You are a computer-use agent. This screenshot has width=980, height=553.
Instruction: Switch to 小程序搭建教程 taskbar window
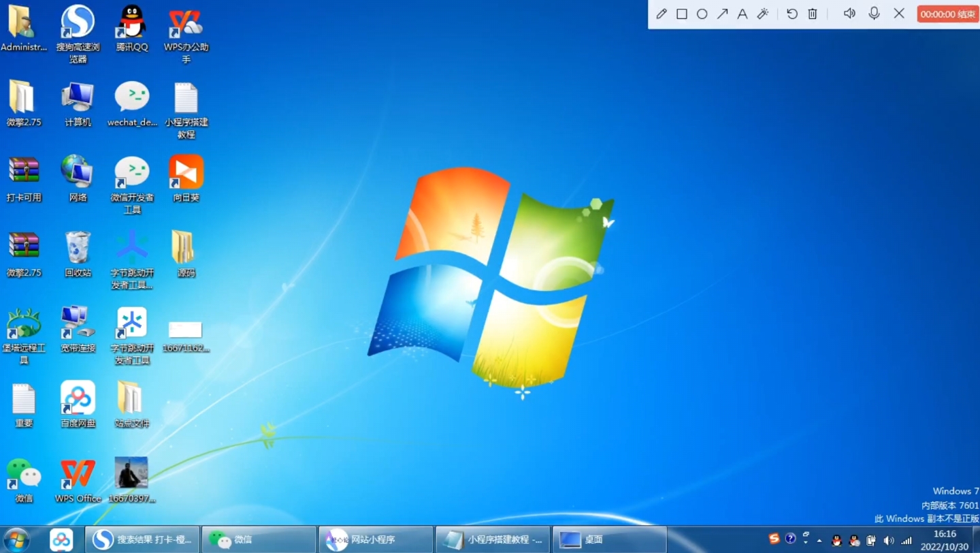(493, 539)
